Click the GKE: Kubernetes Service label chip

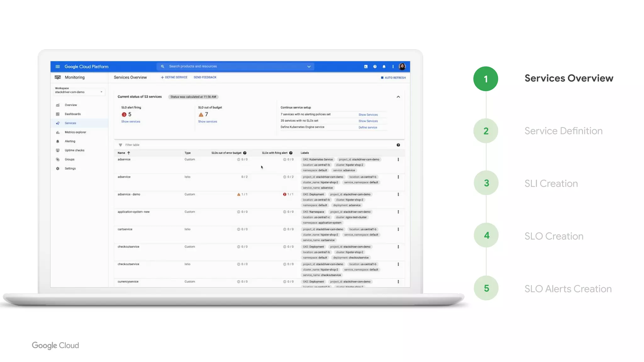coord(318,160)
